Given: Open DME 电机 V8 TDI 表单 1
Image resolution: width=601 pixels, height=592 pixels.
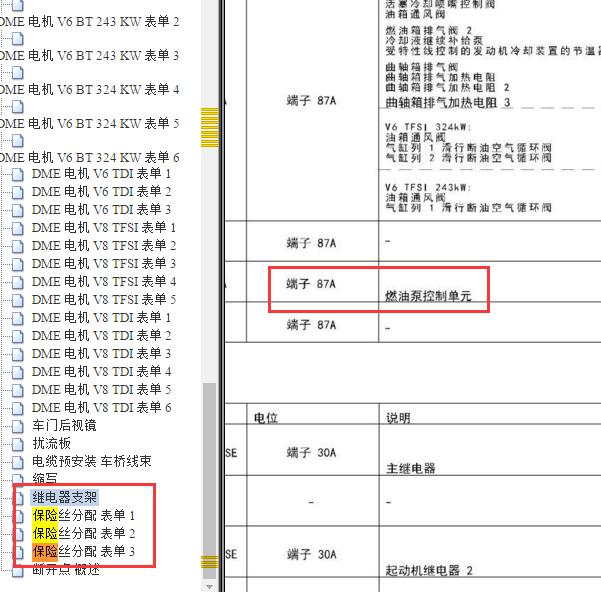Looking at the screenshot, I should pos(101,318).
